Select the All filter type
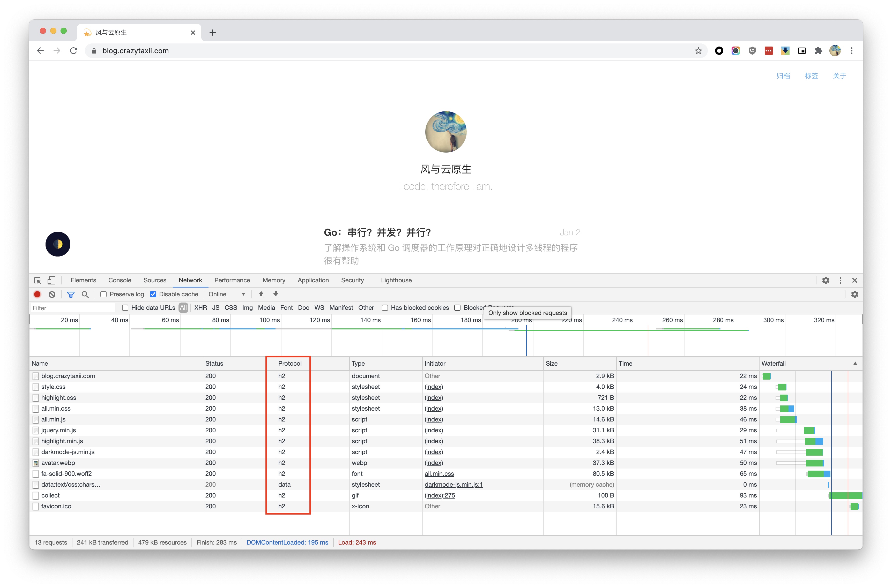The width and height of the screenshot is (892, 588). [183, 308]
